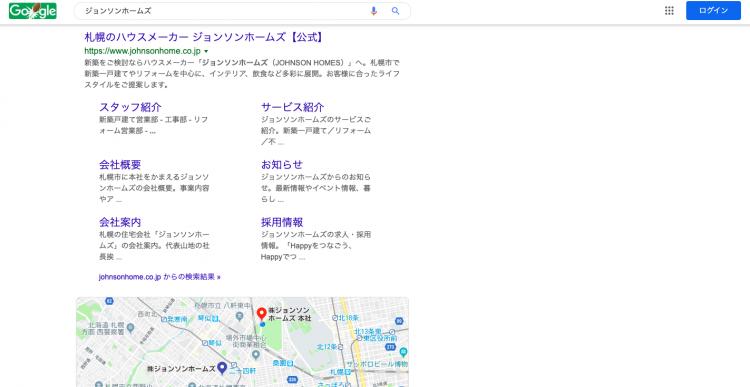
Task: Click the magnifying glass search icon
Action: click(x=396, y=11)
